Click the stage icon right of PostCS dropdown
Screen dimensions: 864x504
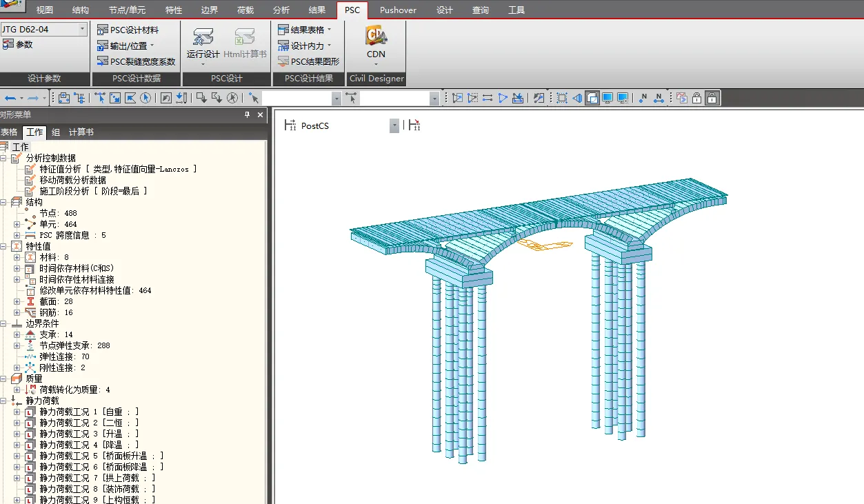pyautogui.click(x=414, y=125)
